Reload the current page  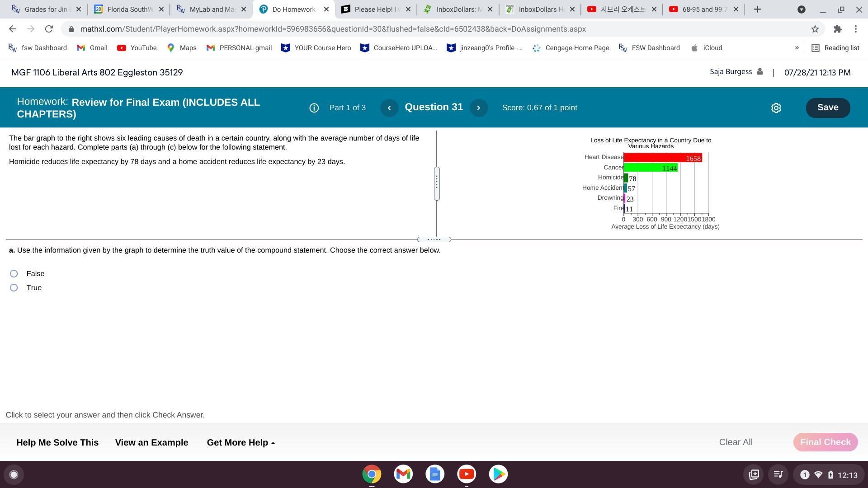(x=49, y=29)
